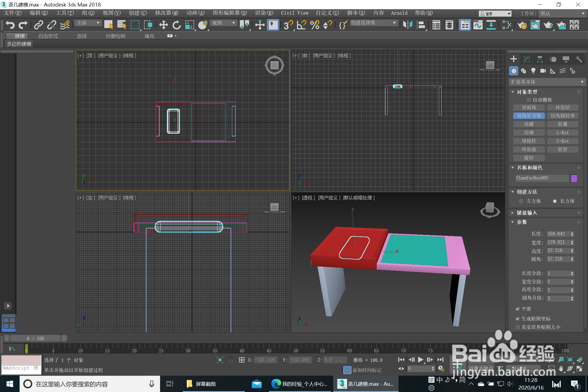This screenshot has width=588, height=392.
Task: Toggle the selection lock icon
Action: (231, 360)
